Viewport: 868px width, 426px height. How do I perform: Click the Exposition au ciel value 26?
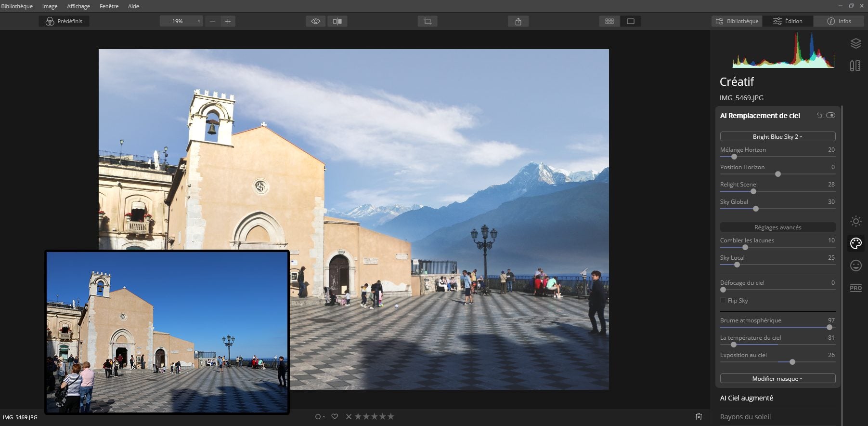[831, 355]
